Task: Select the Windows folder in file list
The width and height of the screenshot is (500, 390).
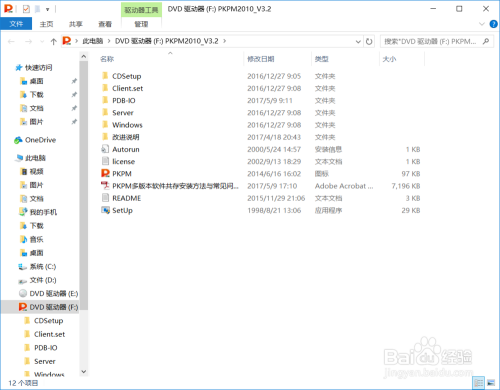Action: (x=127, y=125)
